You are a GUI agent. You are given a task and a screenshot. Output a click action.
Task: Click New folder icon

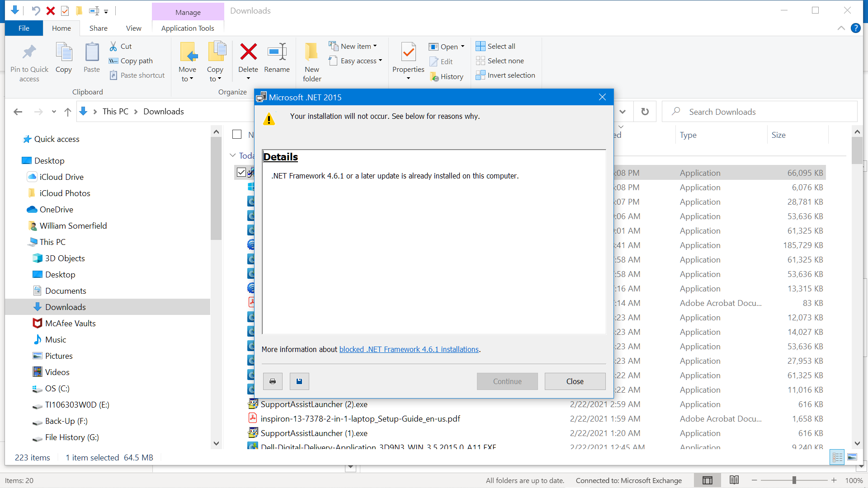point(311,52)
